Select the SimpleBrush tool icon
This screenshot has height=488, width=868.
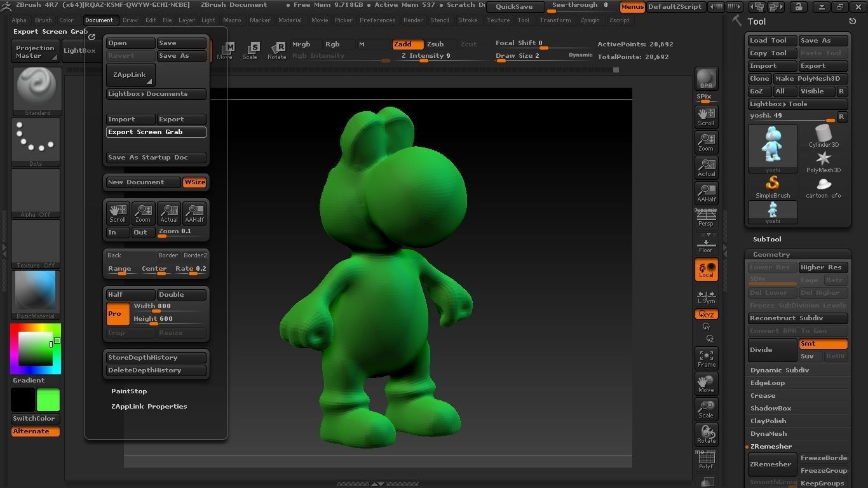(x=773, y=187)
